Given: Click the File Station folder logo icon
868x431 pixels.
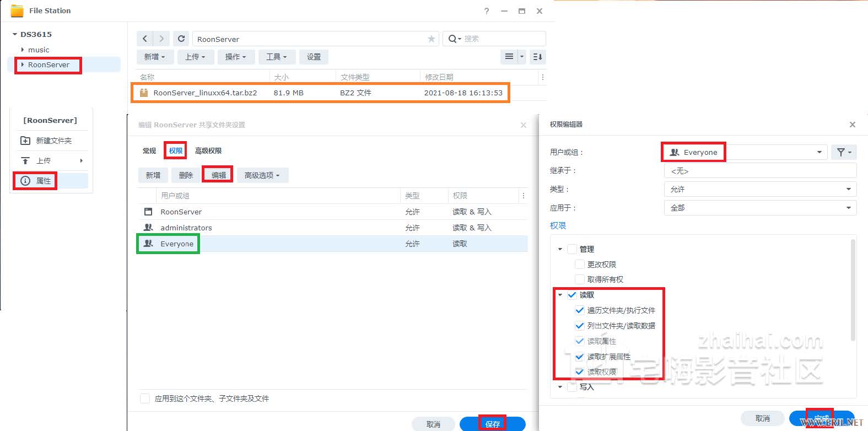Looking at the screenshot, I should click(x=17, y=10).
